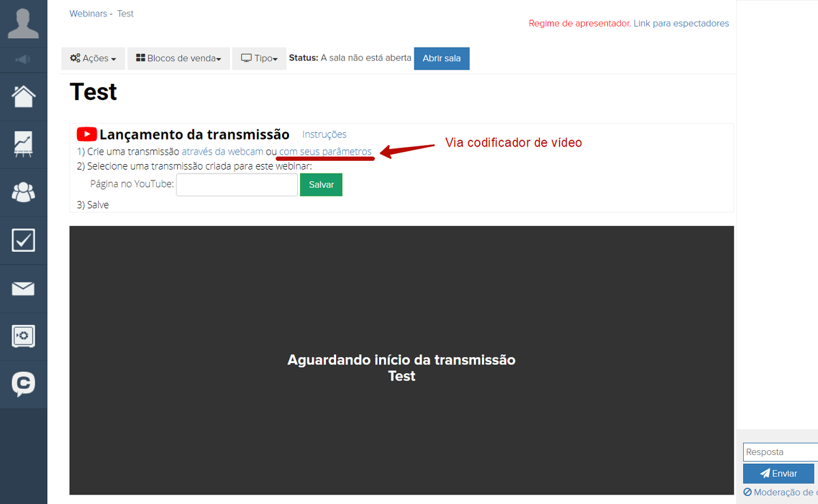Screen dimensions: 818x504
Task: Expand the Blocos de venda dropdown
Action: click(x=179, y=59)
